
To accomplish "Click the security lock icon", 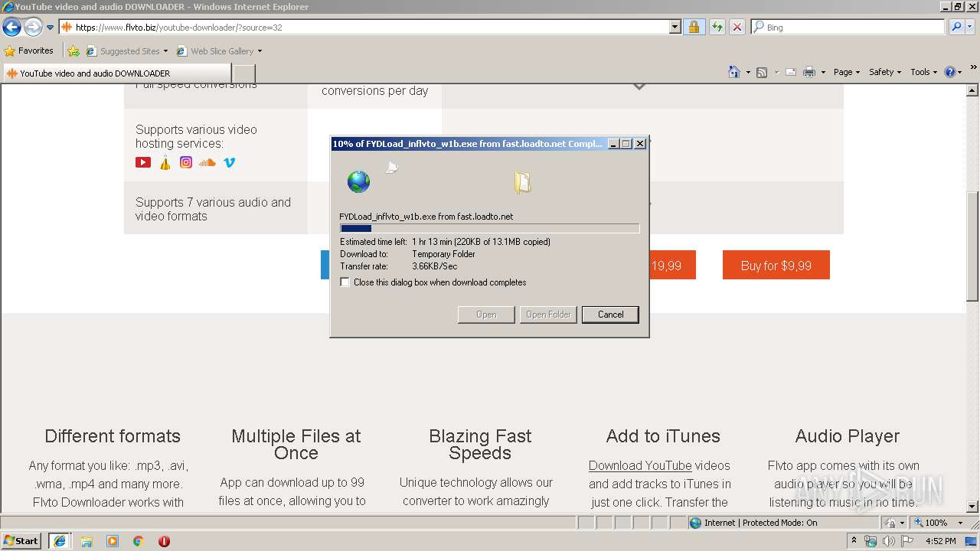I will [x=694, y=27].
